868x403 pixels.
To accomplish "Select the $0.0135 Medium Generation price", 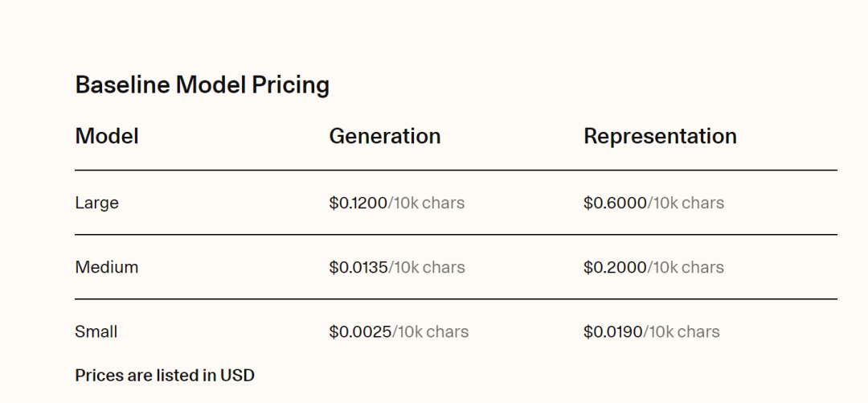I will coord(358,267).
